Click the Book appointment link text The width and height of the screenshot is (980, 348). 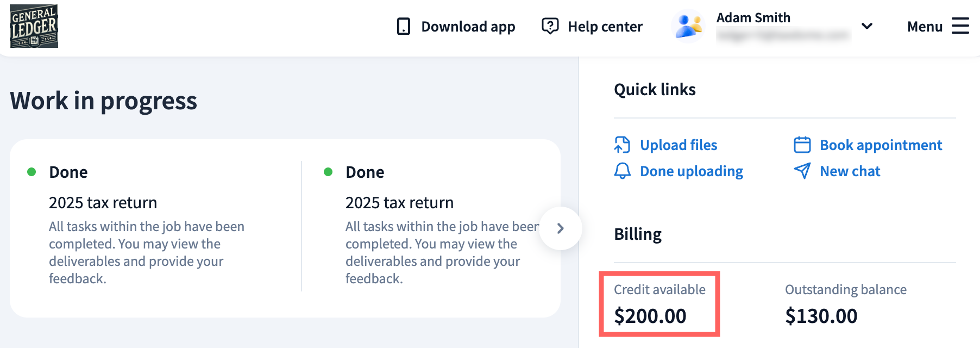point(881,145)
